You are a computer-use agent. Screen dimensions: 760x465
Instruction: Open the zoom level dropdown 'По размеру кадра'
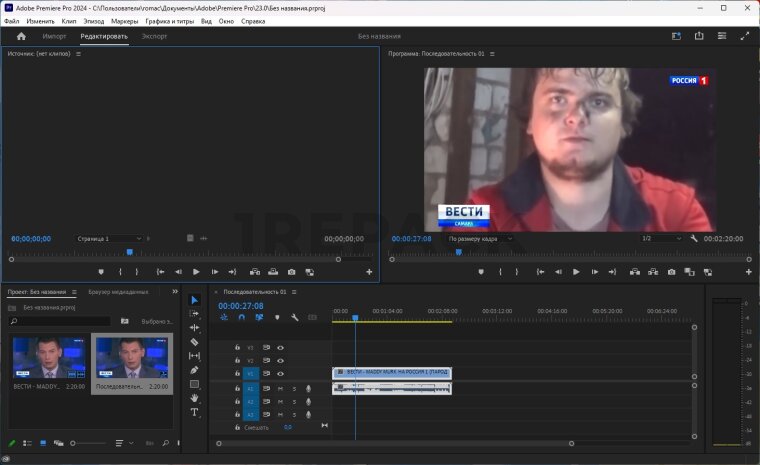(480, 239)
